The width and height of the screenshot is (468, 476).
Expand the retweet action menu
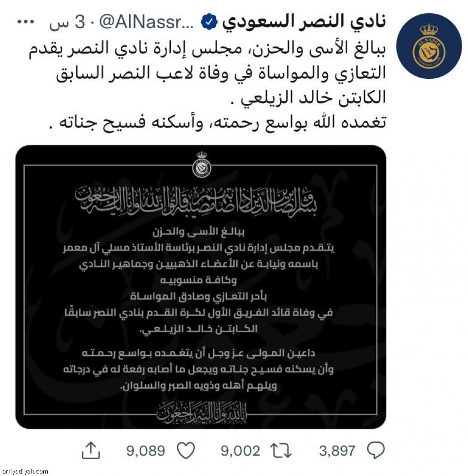pyautogui.click(x=281, y=450)
